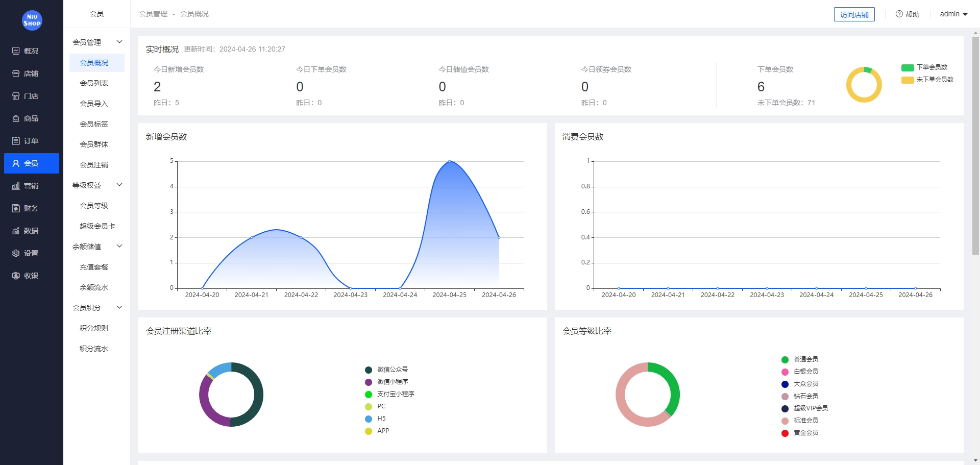Open the 商品 goods sidebar icon
The width and height of the screenshot is (980, 465).
click(16, 118)
